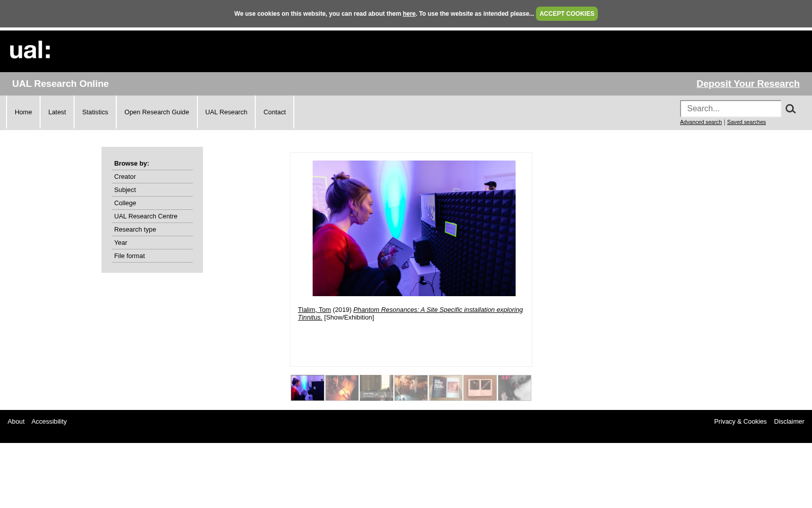
Task: Open Saved searches link
Action: click(746, 122)
